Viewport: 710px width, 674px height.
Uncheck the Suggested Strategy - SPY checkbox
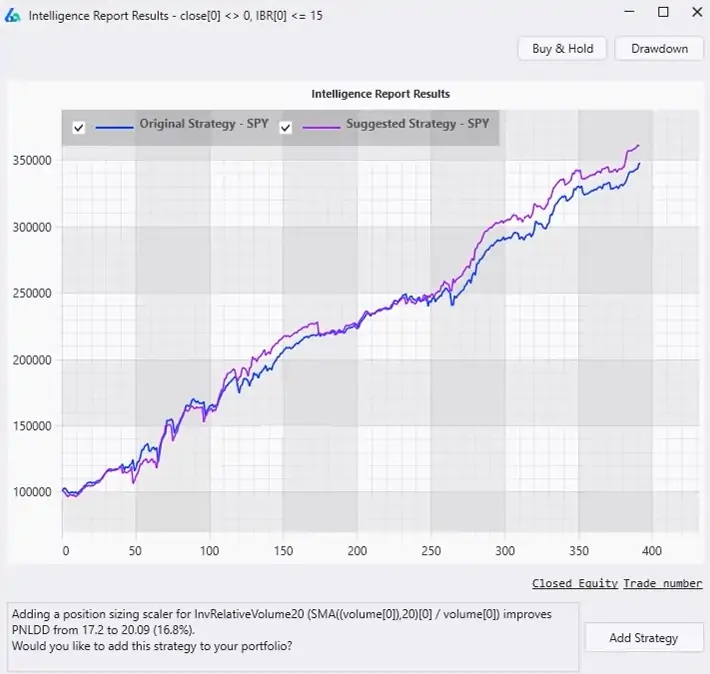point(285,128)
